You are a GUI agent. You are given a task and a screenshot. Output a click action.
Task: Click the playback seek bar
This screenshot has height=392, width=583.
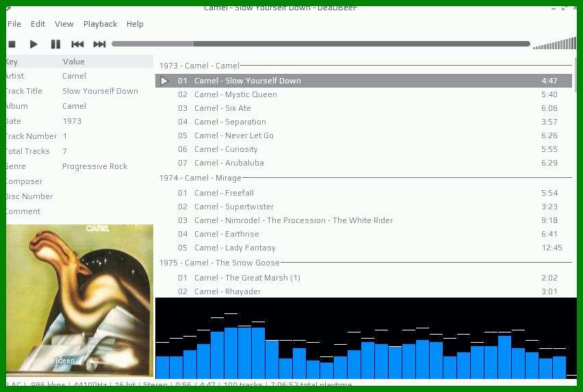pos(321,44)
